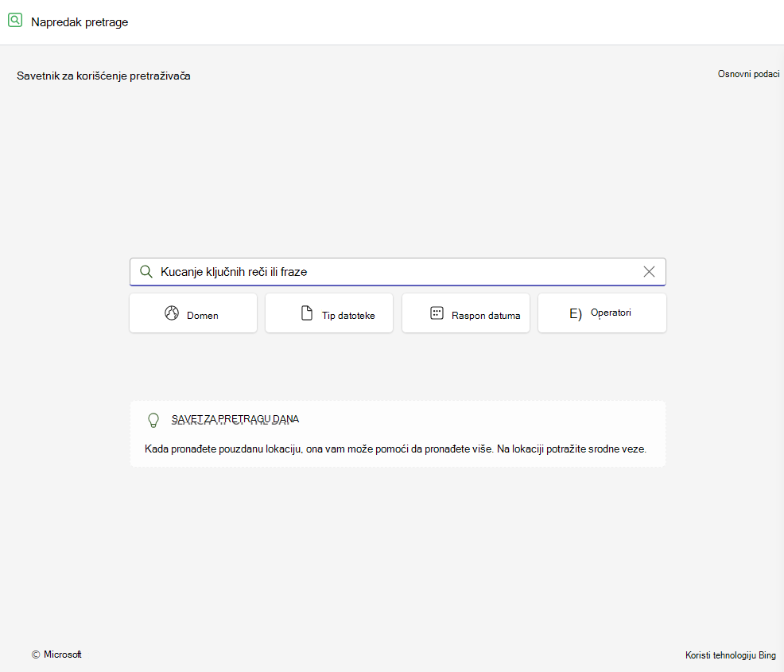This screenshot has width=784, height=672.
Task: Click the Savetnik za korišćenje pretraživača heading
Action: pyautogui.click(x=103, y=76)
